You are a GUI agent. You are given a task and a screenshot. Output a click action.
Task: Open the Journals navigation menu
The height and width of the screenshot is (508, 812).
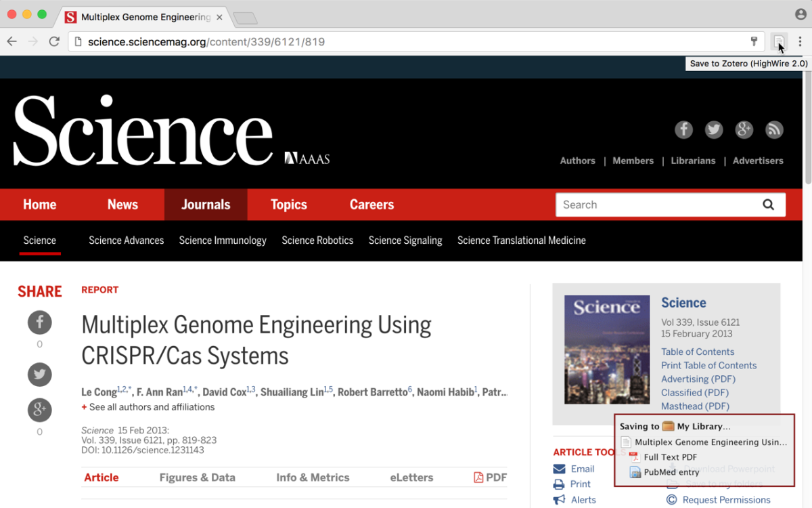[206, 205]
